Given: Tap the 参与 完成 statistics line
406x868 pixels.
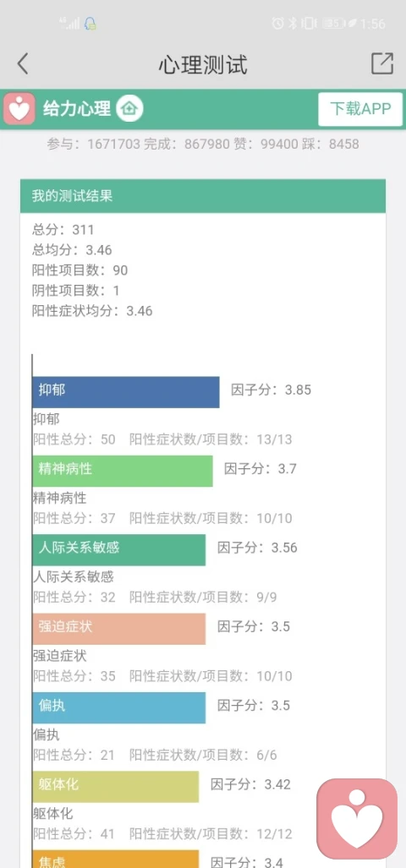Looking at the screenshot, I should click(x=203, y=145).
